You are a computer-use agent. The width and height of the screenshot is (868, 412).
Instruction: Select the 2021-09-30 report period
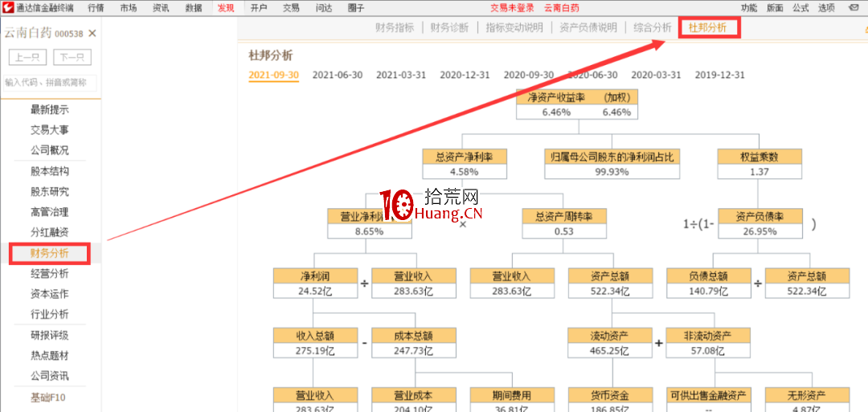[273, 75]
